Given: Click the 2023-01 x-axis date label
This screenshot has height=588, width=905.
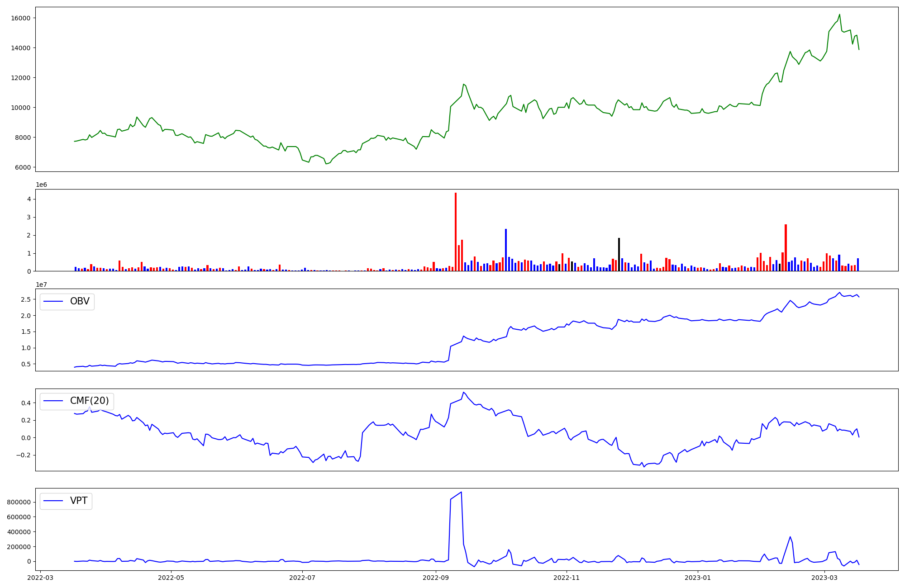Looking at the screenshot, I should coord(698,578).
